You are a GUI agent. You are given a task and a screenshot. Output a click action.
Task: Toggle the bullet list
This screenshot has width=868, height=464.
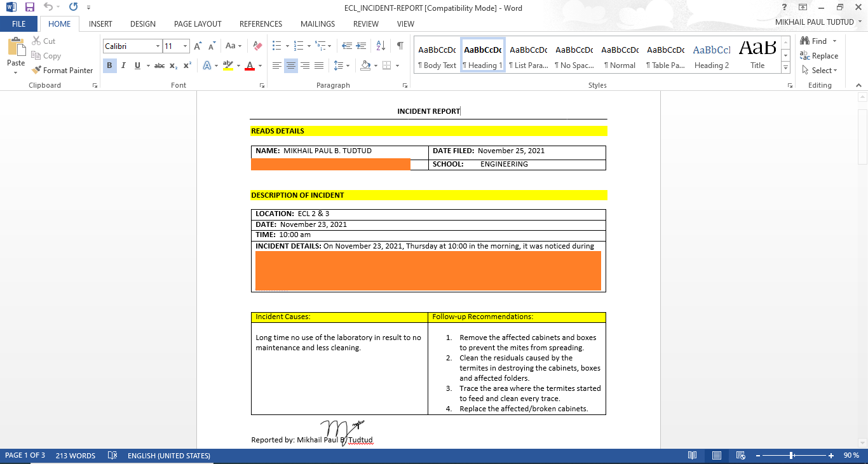point(277,46)
